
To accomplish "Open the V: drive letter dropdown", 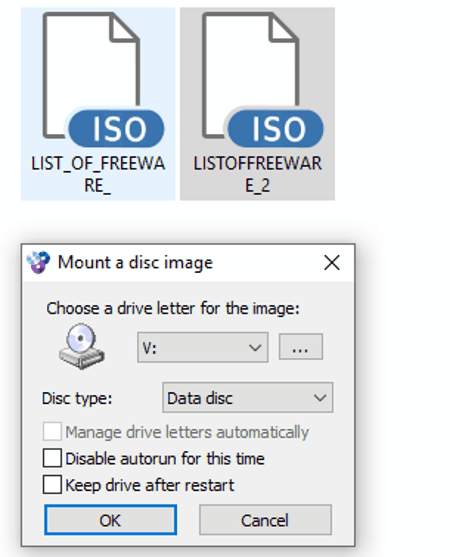I will (x=202, y=347).
